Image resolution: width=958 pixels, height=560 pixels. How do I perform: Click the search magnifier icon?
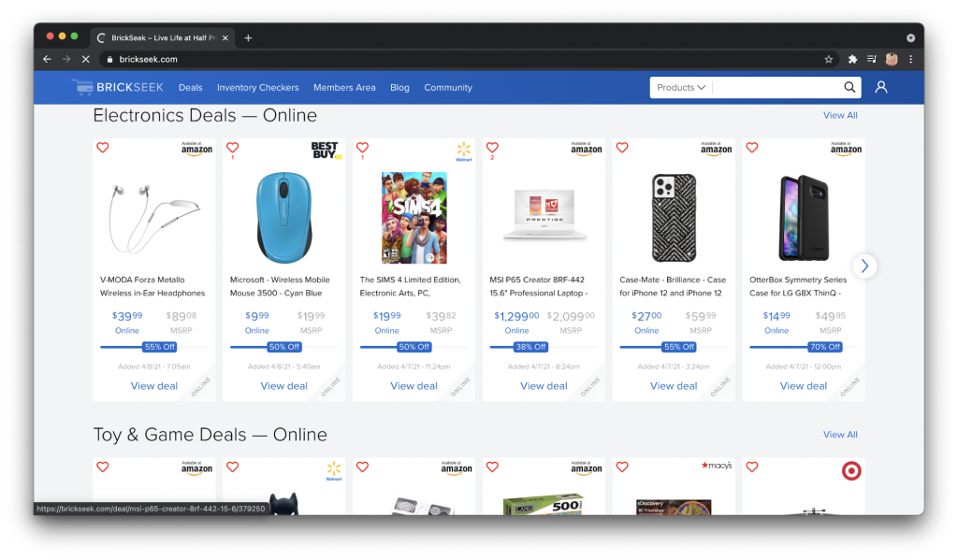tap(849, 87)
